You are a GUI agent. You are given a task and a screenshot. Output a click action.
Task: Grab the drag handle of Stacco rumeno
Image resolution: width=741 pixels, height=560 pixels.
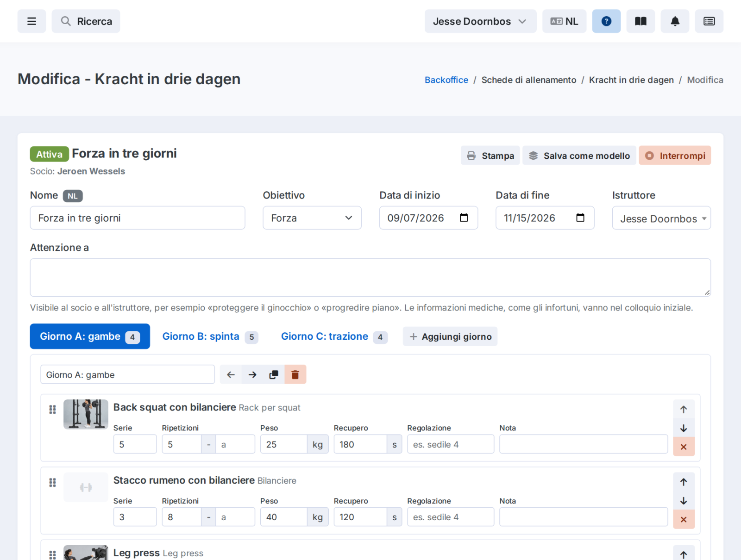click(52, 483)
